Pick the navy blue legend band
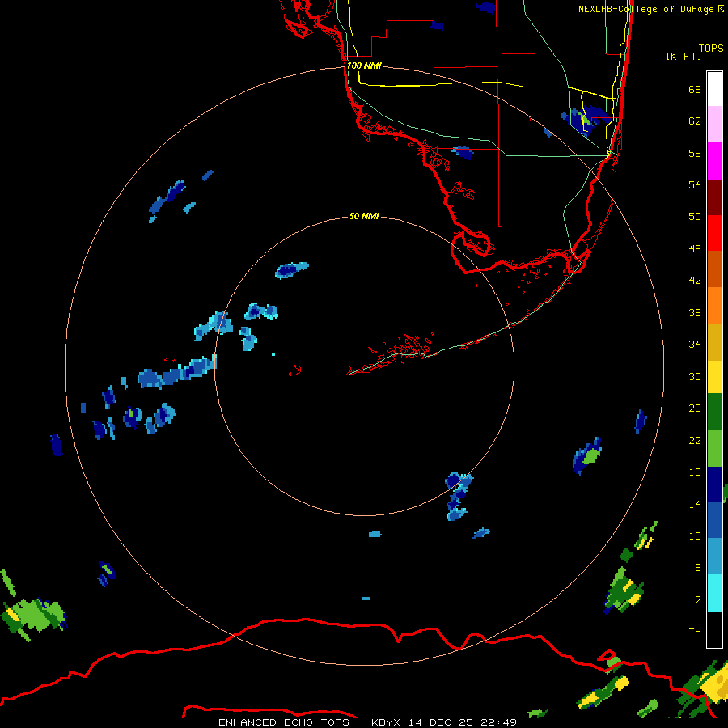728x728 pixels. 714,485
